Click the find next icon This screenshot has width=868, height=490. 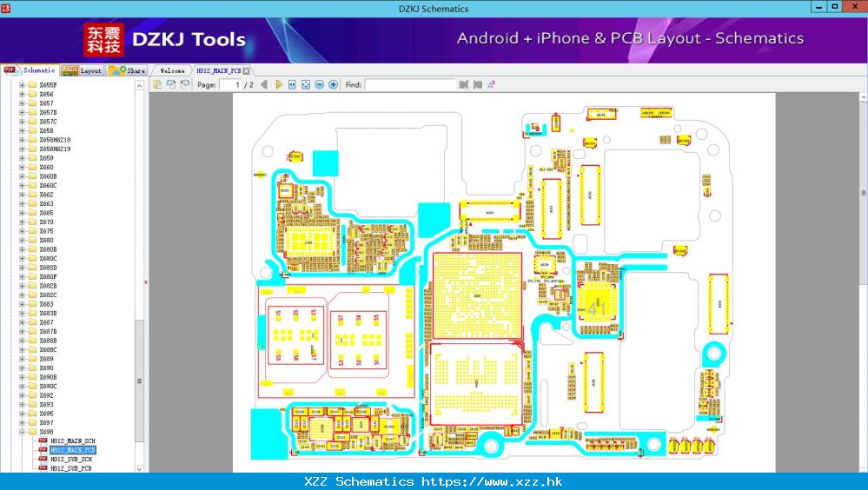tap(478, 84)
